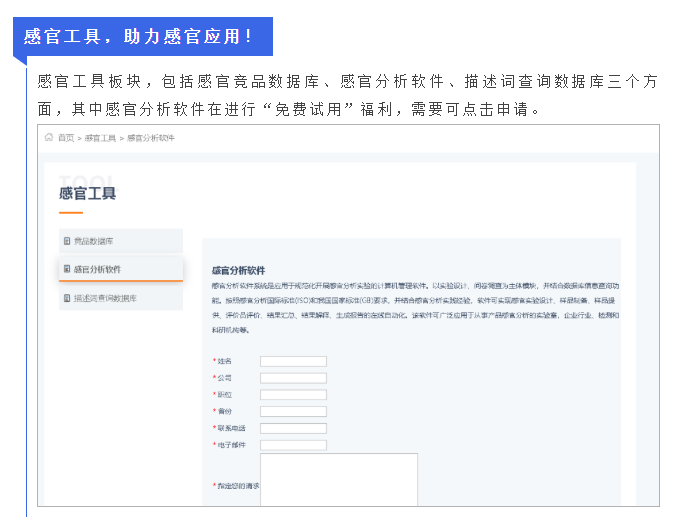Focus the 电子邮件 text box

click(x=293, y=445)
